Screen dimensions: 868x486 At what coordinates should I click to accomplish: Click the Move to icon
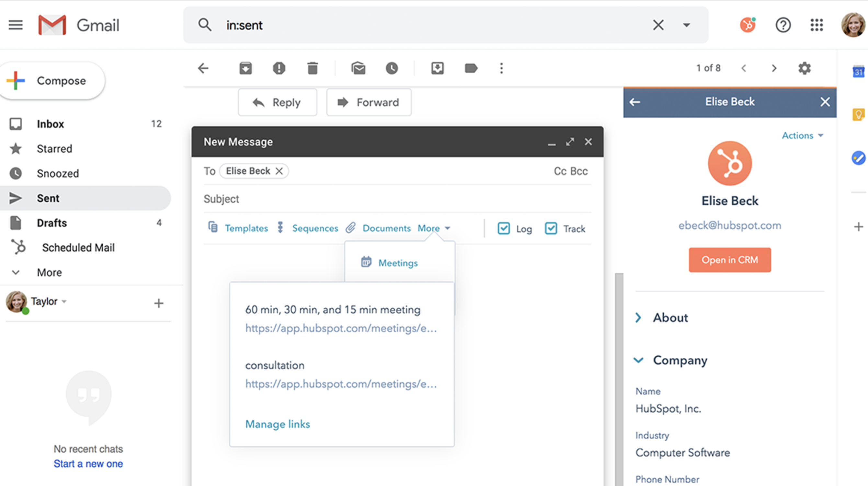pyautogui.click(x=437, y=68)
